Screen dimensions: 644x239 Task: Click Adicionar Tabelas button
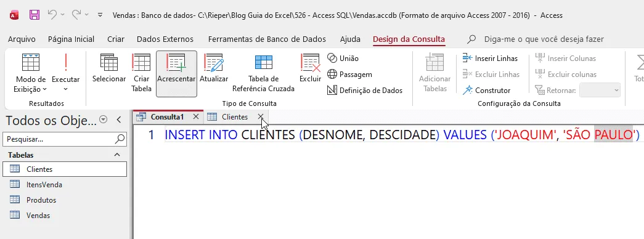(x=434, y=73)
